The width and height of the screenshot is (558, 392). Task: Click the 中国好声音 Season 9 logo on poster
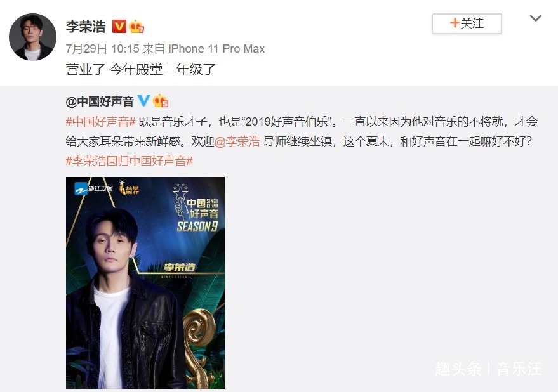[x=196, y=207]
